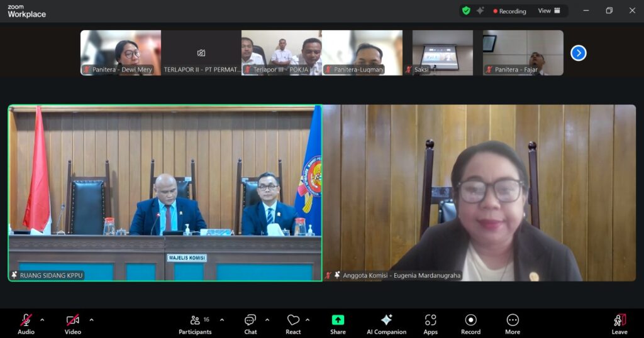
Task: Select the Panitera - Dewi Mery thumbnail
Action: pyautogui.click(x=120, y=53)
